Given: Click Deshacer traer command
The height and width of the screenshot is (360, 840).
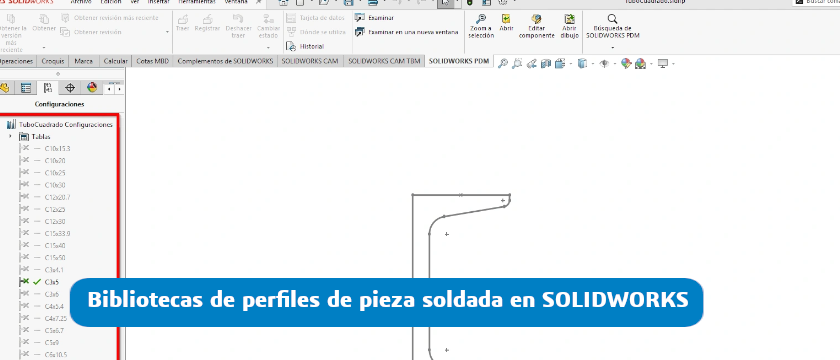Looking at the screenshot, I should point(238,26).
